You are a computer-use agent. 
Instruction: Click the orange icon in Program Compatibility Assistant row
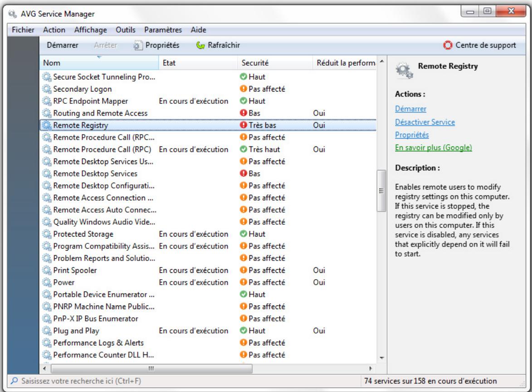243,246
